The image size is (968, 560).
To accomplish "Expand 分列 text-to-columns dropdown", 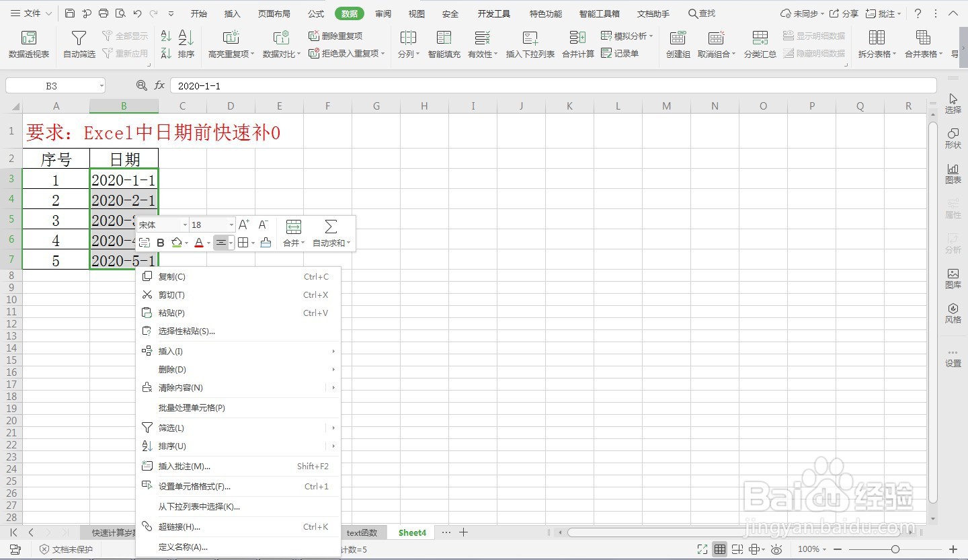I will pyautogui.click(x=417, y=54).
